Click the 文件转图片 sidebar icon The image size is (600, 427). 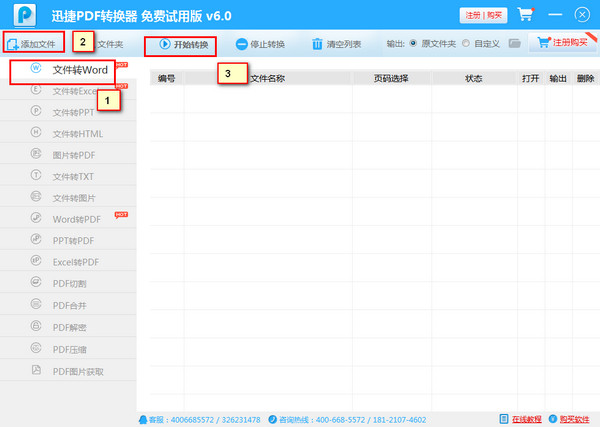click(36, 197)
